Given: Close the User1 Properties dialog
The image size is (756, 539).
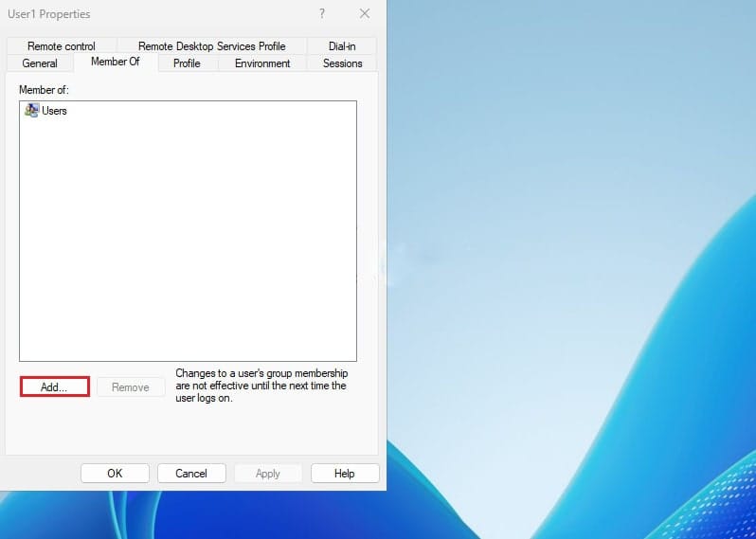Looking at the screenshot, I should tap(365, 13).
